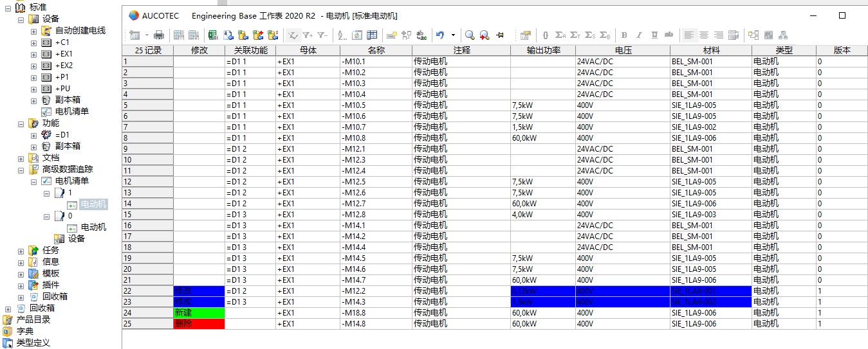Screen dimensions: 868x349
Task: Align text right
Action: point(719,35)
